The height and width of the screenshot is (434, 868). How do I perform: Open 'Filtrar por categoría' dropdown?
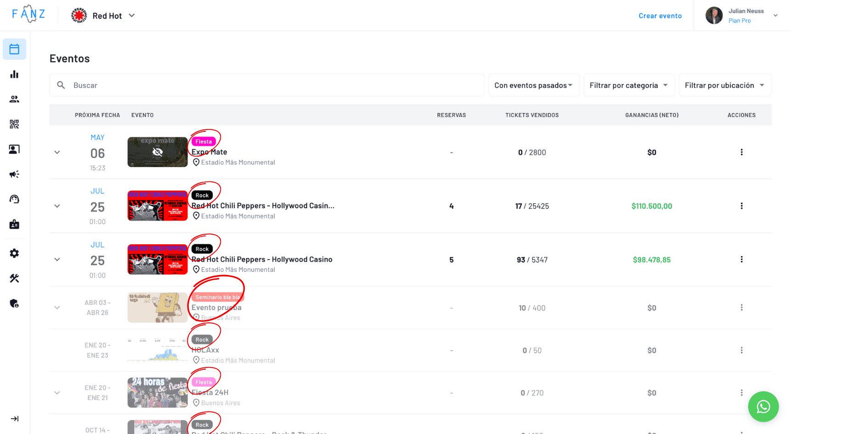[628, 85]
